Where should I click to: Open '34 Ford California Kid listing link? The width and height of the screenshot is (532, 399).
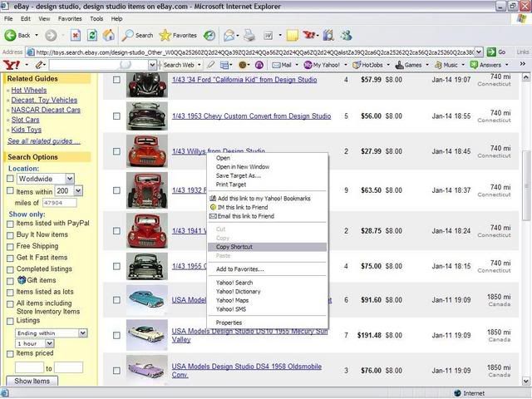point(244,80)
